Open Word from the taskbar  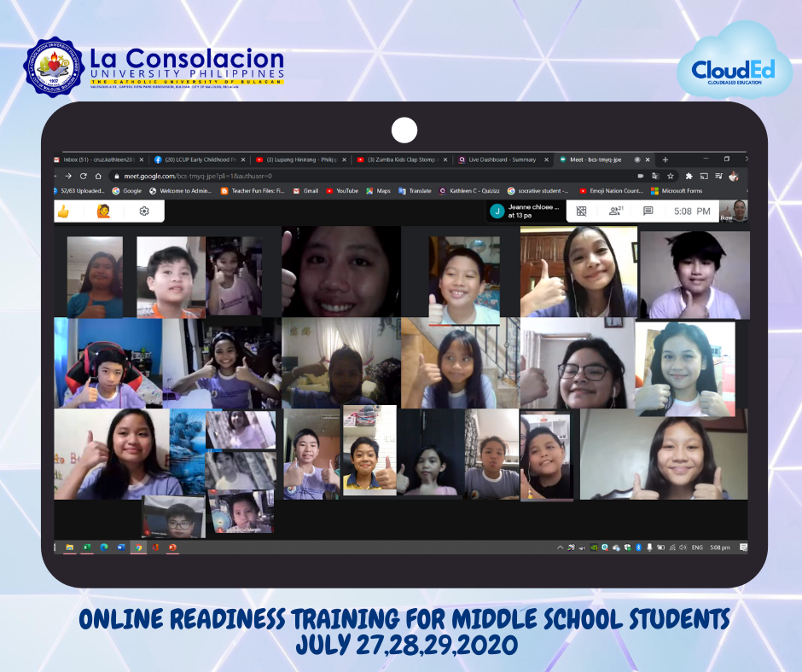121,547
